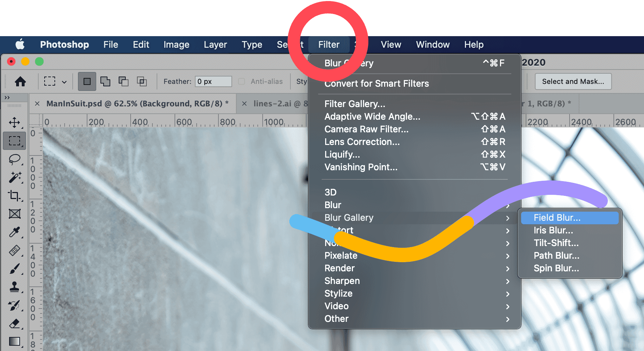Choose Iris Blur from submenu
The width and height of the screenshot is (644, 351).
pyautogui.click(x=553, y=230)
